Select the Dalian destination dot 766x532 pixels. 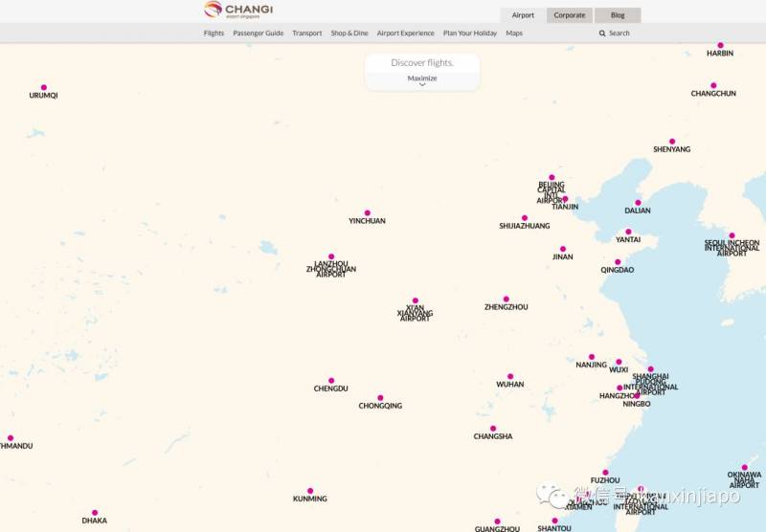tap(638, 203)
